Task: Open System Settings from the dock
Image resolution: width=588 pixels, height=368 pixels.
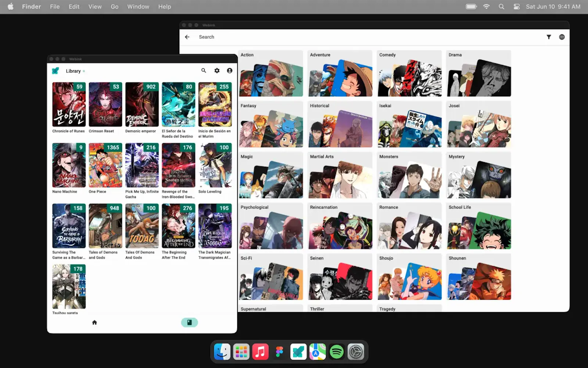Action: tap(356, 352)
